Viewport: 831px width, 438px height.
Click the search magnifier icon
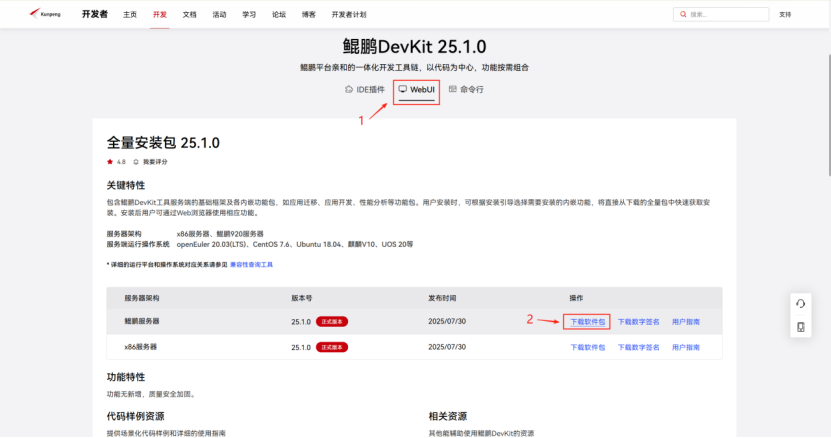point(683,14)
